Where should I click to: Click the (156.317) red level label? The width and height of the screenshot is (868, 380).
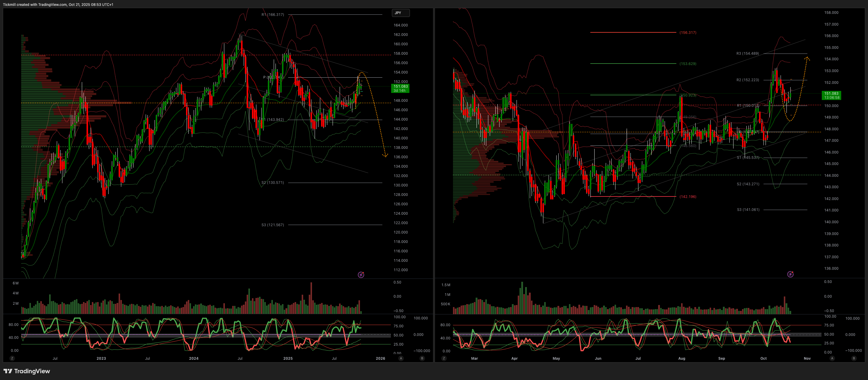pos(688,33)
